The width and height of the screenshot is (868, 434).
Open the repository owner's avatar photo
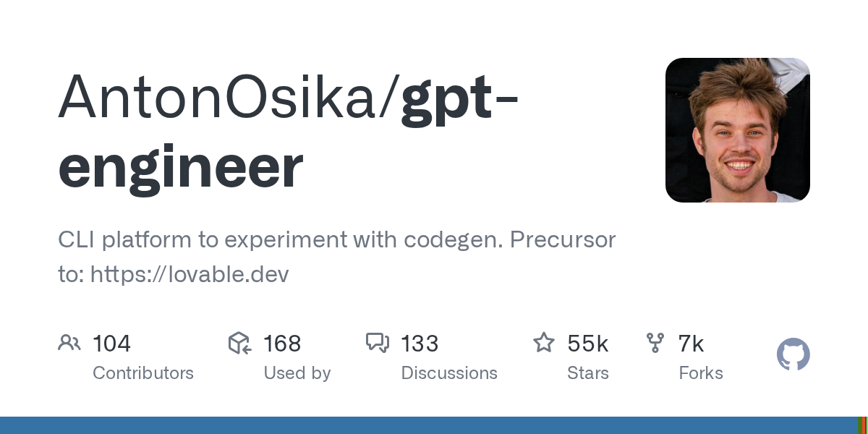pos(737,130)
